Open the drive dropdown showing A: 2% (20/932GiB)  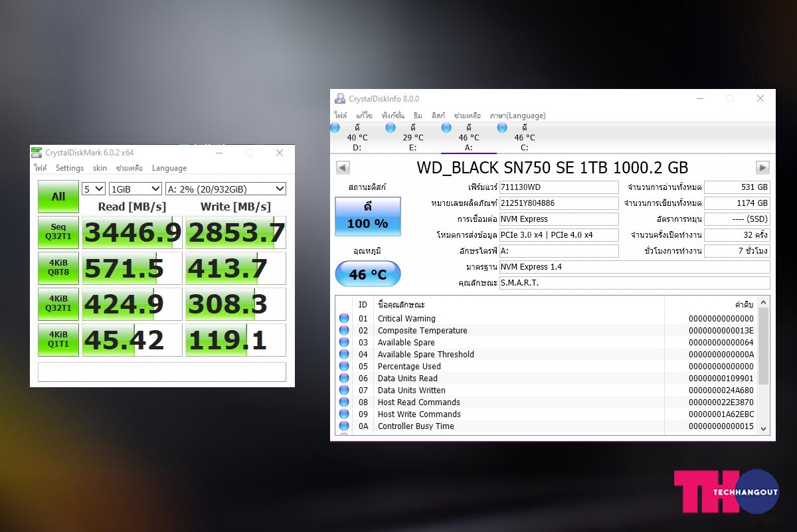tap(226, 189)
